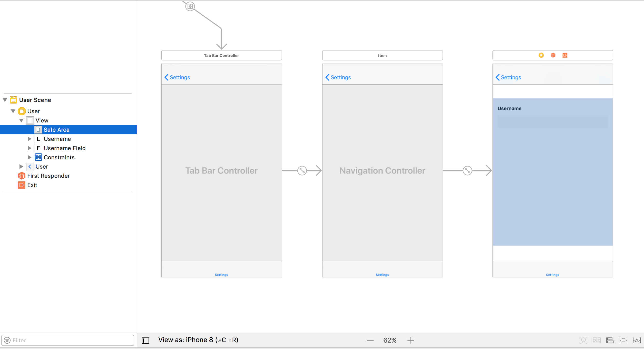
Task: Click the Constraints grid icon
Action: click(x=38, y=157)
